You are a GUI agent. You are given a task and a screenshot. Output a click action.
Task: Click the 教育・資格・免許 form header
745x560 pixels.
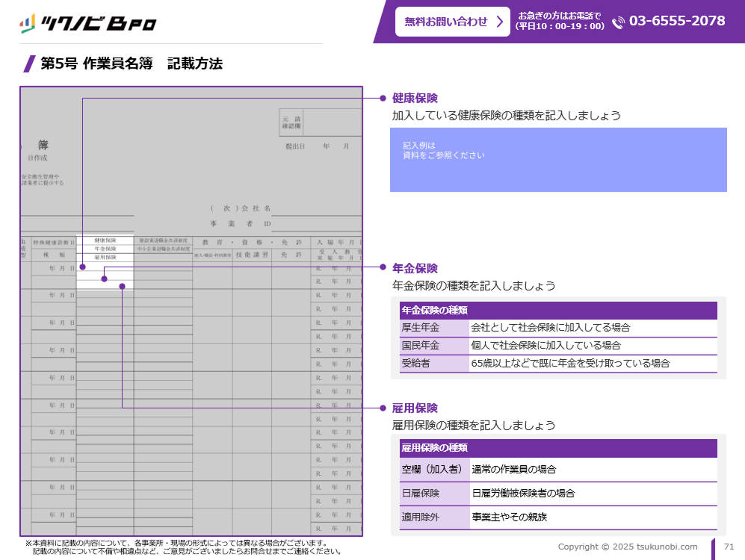coord(252,243)
